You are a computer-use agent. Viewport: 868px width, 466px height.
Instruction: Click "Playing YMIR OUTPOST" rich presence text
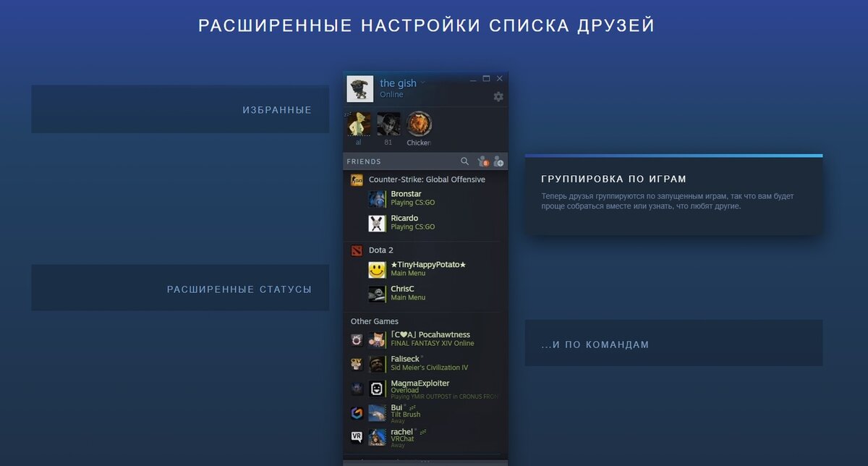point(445,397)
